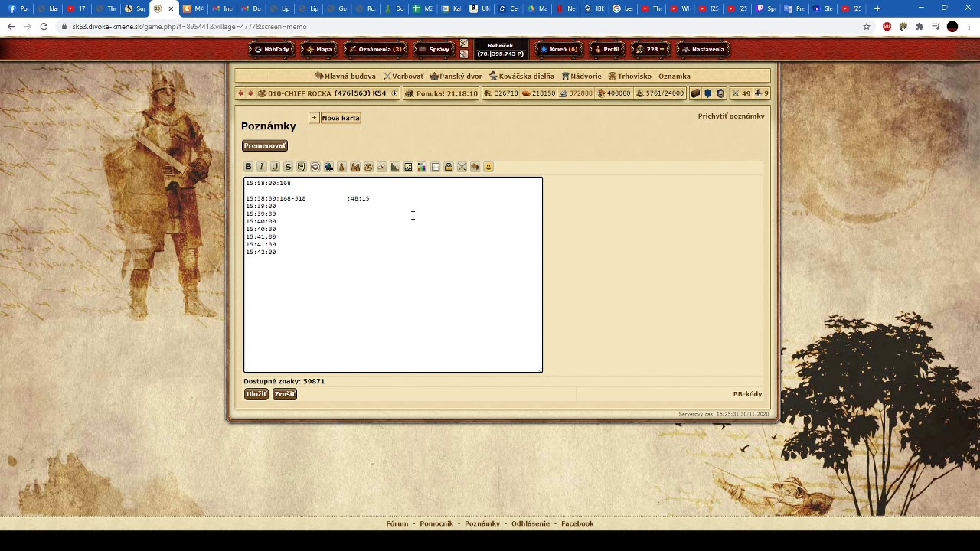Viewport: 980px width, 551px height.
Task: Insert a smiley emoticon
Action: click(488, 167)
